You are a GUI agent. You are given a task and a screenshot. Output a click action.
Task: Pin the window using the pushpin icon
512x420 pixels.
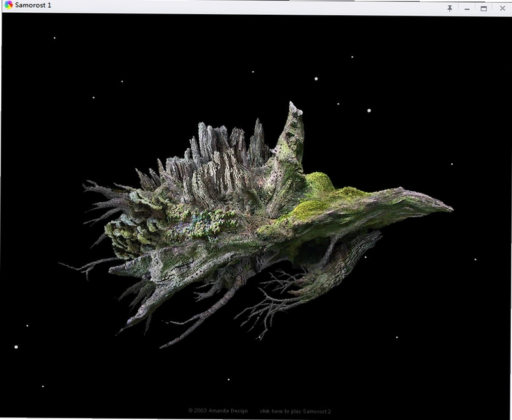[450, 8]
